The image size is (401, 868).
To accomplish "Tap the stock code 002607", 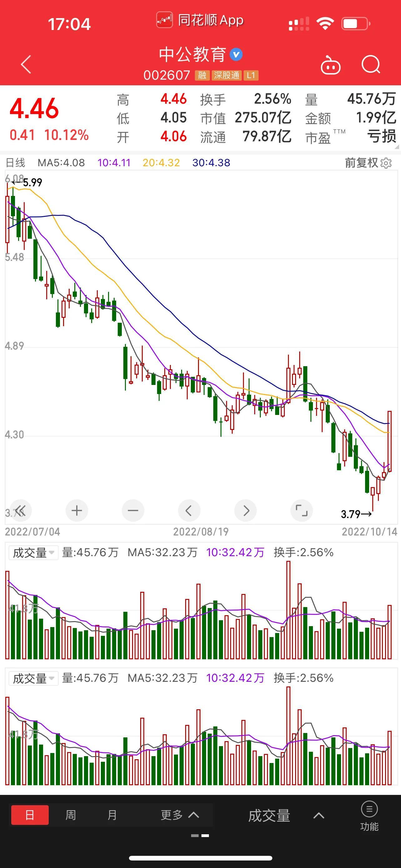I will 167,75.
